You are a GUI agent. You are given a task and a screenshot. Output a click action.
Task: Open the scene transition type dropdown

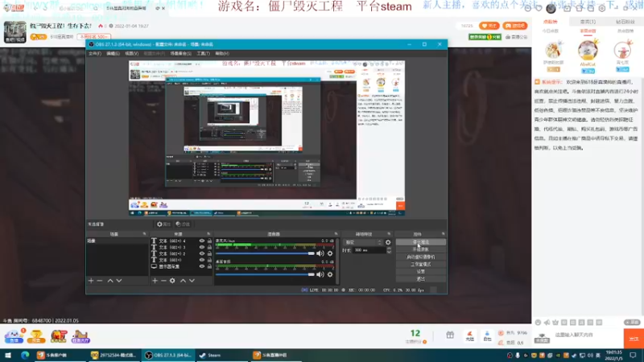pos(363,242)
